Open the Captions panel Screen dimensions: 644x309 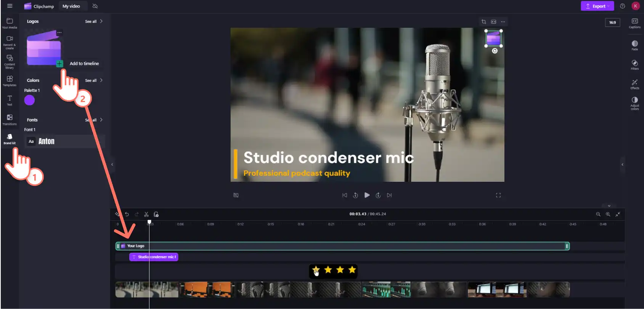point(634,23)
